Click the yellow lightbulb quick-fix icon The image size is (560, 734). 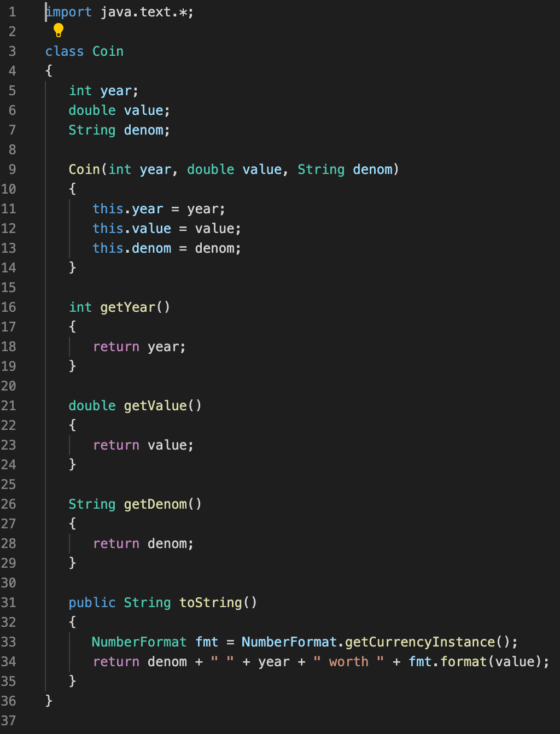tap(58, 30)
